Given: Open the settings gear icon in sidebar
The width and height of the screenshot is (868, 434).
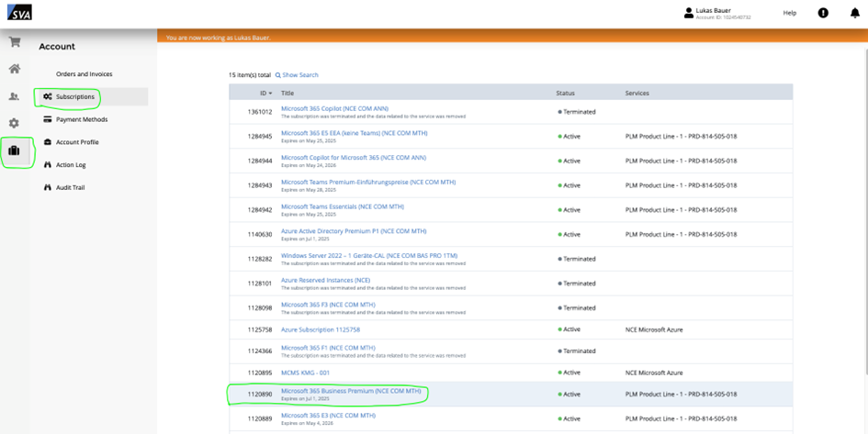Looking at the screenshot, I should 15,123.
